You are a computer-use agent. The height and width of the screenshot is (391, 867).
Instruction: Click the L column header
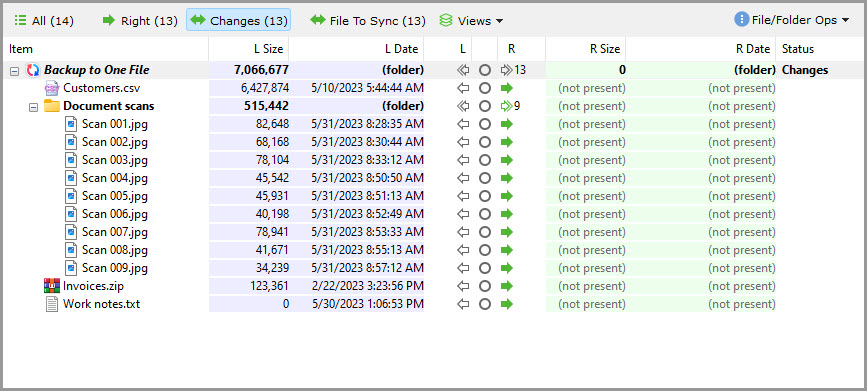(463, 49)
